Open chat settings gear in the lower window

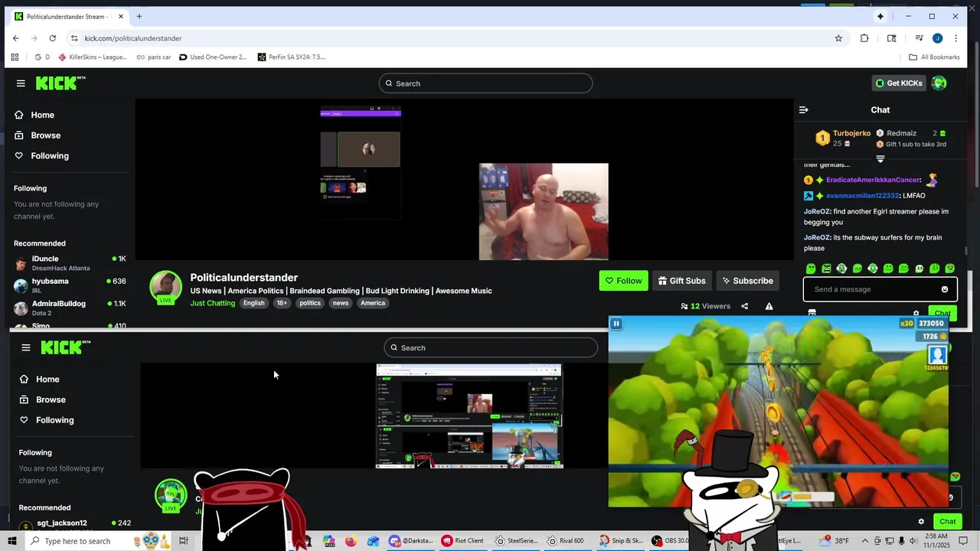921,522
